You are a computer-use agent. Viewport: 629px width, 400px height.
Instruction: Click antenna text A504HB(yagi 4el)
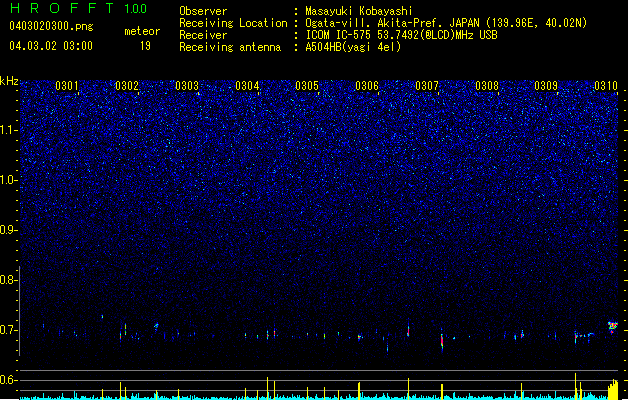[353, 47]
